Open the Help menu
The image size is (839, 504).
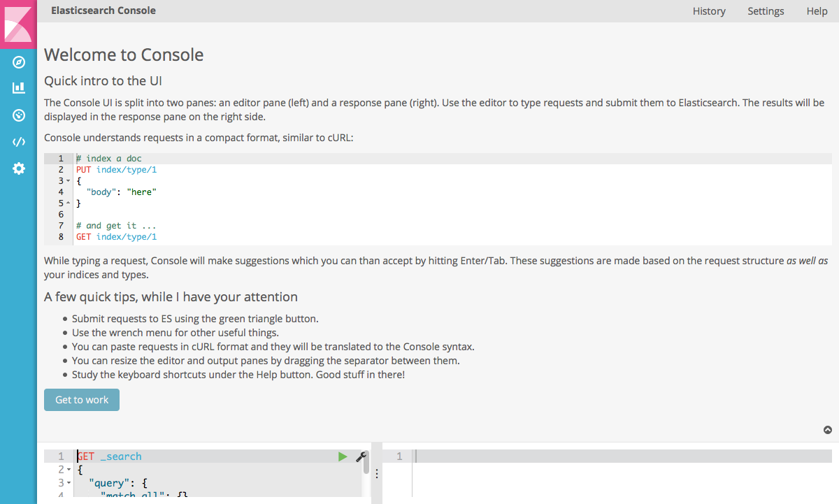coord(817,11)
